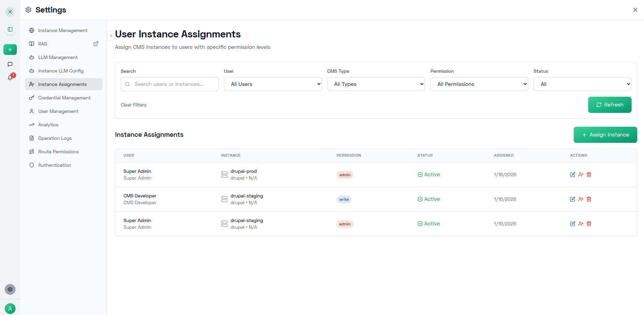Edit the CMS Developer assignment
Viewport: 644px width, 315px height.
click(573, 199)
